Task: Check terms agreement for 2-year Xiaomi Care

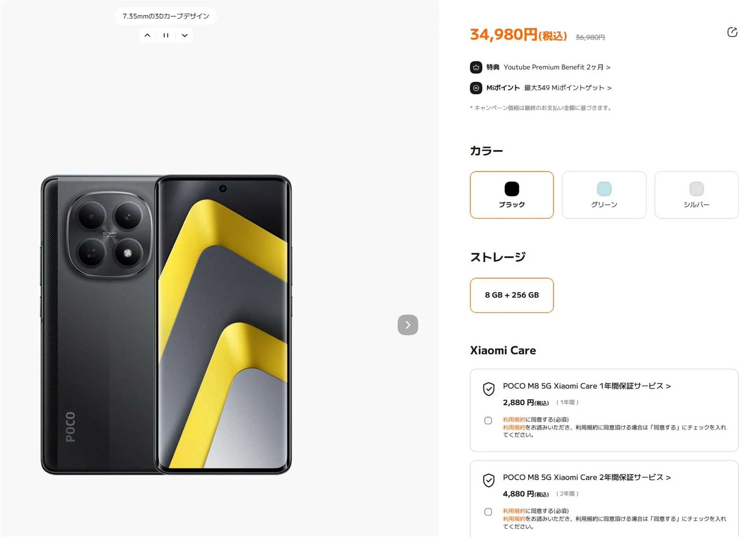Action: pyautogui.click(x=488, y=512)
